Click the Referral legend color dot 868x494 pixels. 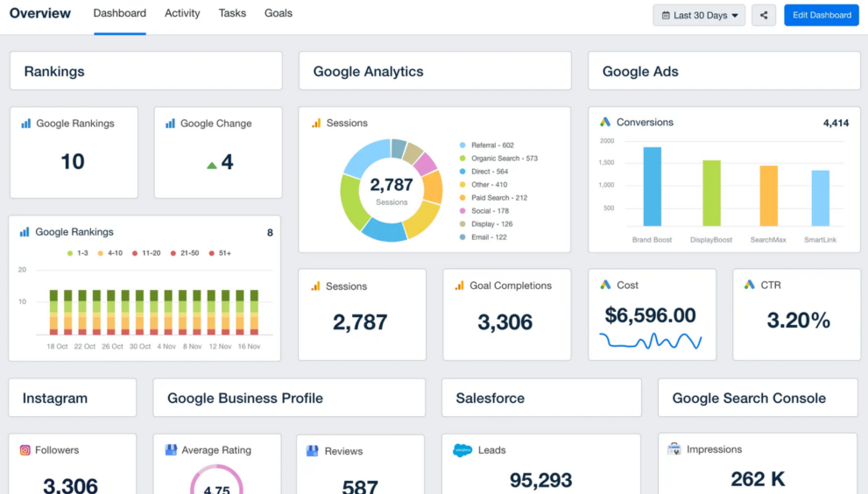point(462,145)
